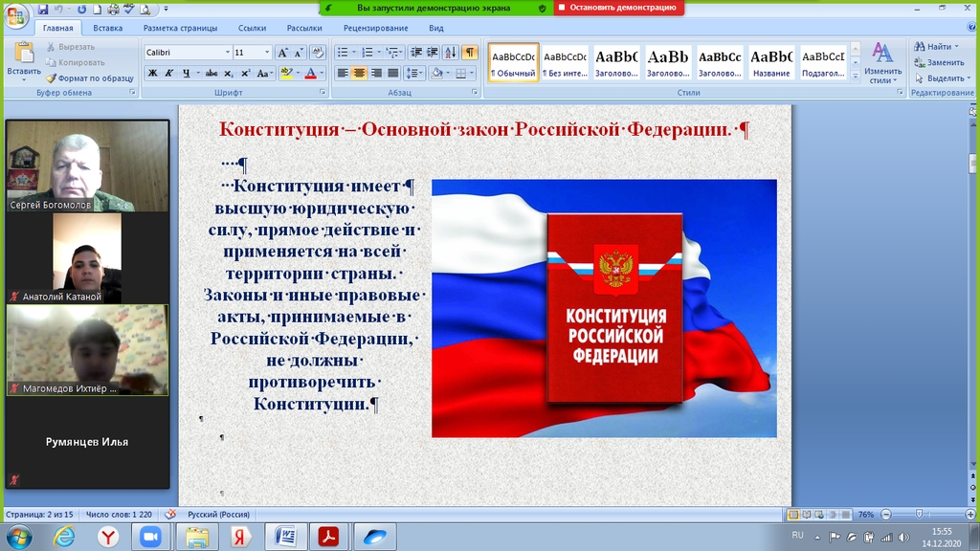Apply the Название style

[771, 62]
